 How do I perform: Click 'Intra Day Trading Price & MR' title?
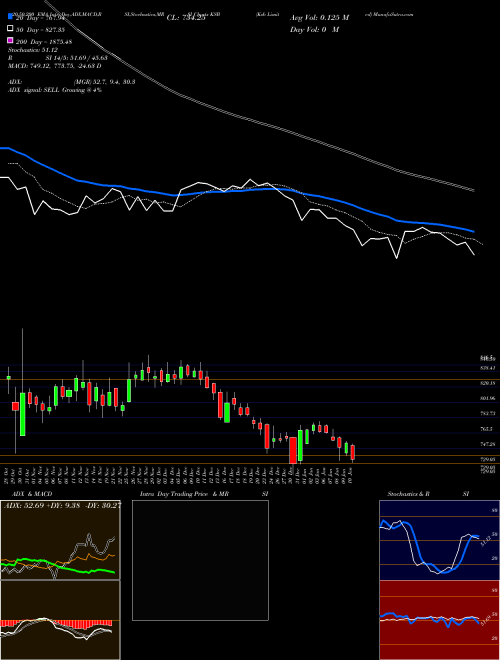[x=184, y=494]
